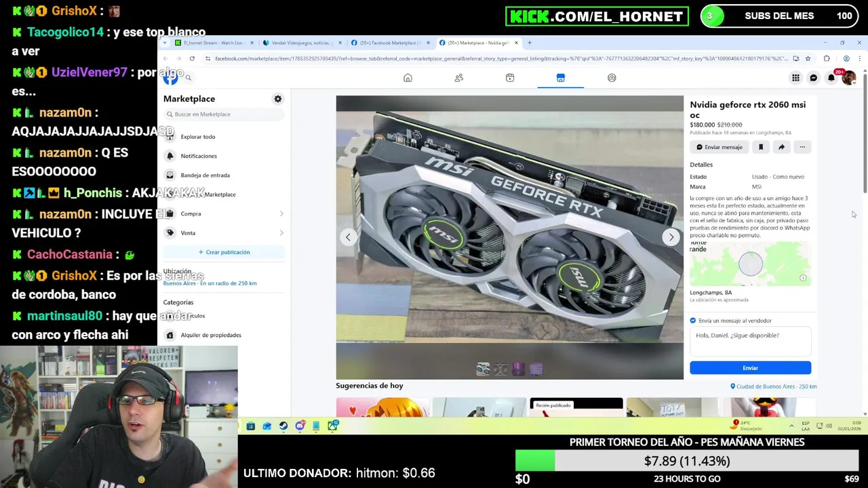Open browser extensions puzzle icon
The image size is (868, 488).
click(827, 59)
